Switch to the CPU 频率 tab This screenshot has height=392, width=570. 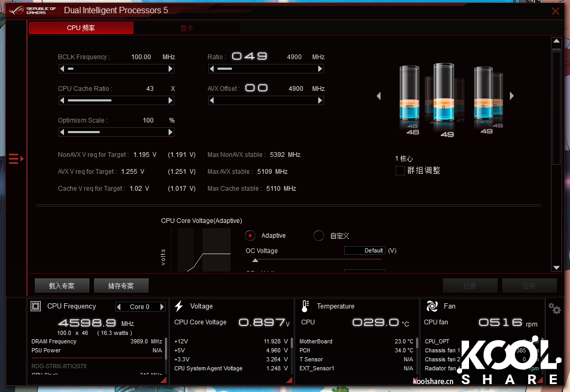click(81, 28)
